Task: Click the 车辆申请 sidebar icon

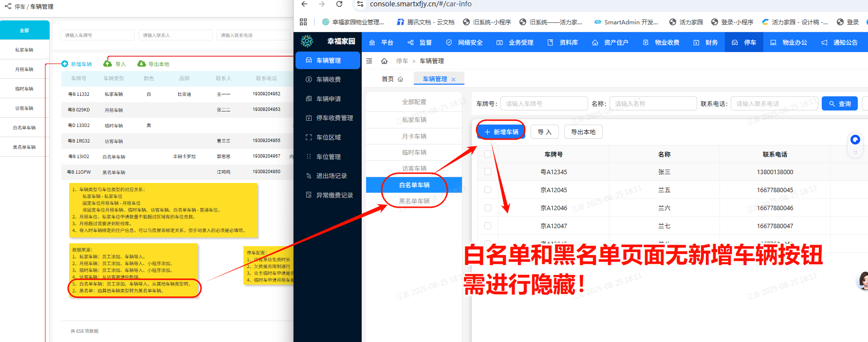Action: (x=309, y=99)
